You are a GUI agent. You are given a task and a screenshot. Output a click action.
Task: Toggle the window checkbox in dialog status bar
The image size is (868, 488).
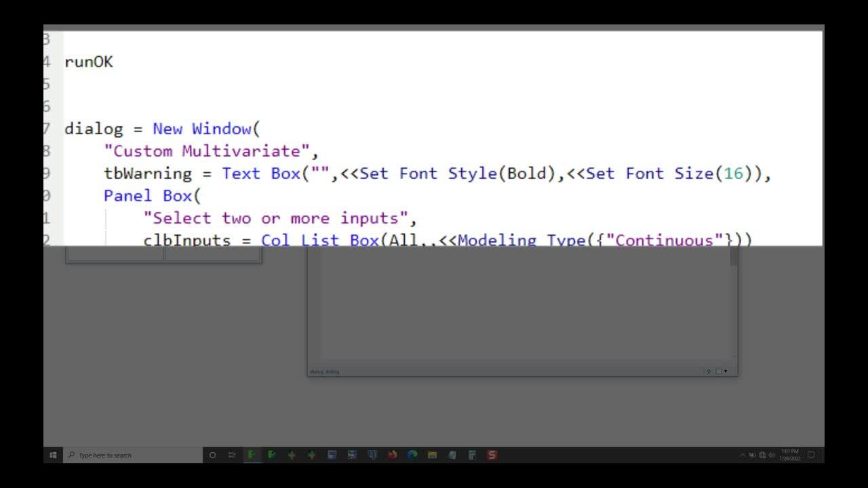tap(719, 371)
